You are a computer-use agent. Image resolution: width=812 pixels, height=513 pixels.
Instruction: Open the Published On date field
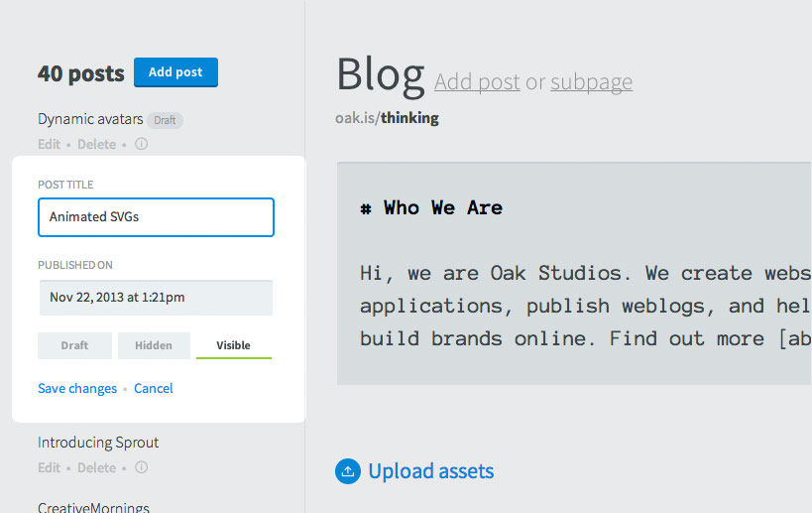(156, 298)
